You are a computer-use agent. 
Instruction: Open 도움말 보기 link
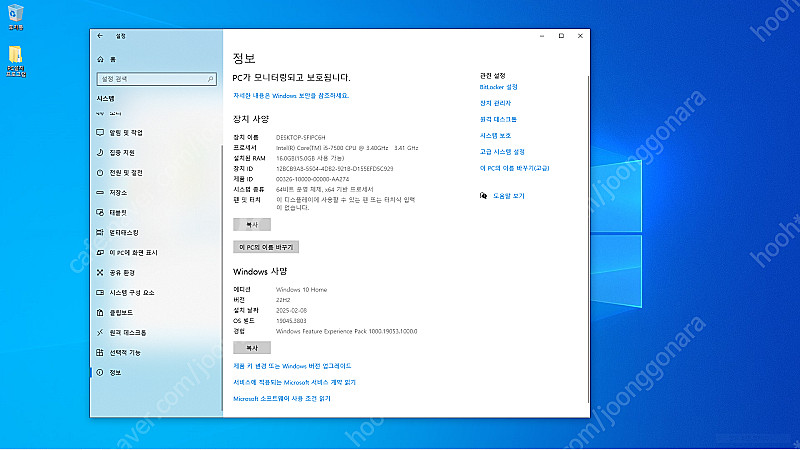508,196
